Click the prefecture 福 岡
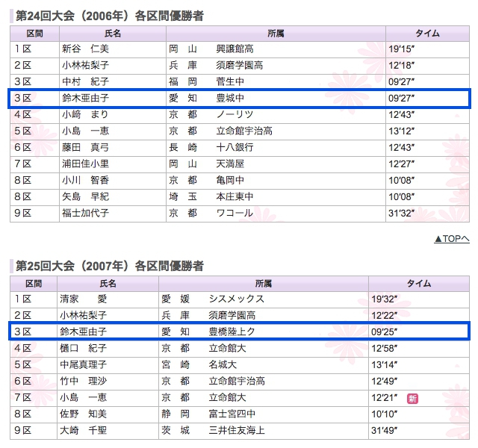Image resolution: width=478 pixels, height=448 pixels. pos(183,81)
